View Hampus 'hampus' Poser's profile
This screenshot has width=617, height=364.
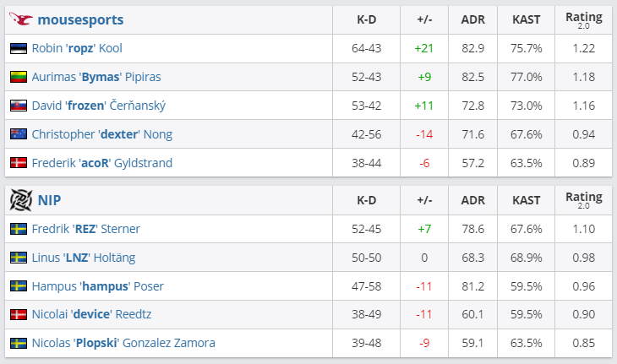[x=97, y=286]
